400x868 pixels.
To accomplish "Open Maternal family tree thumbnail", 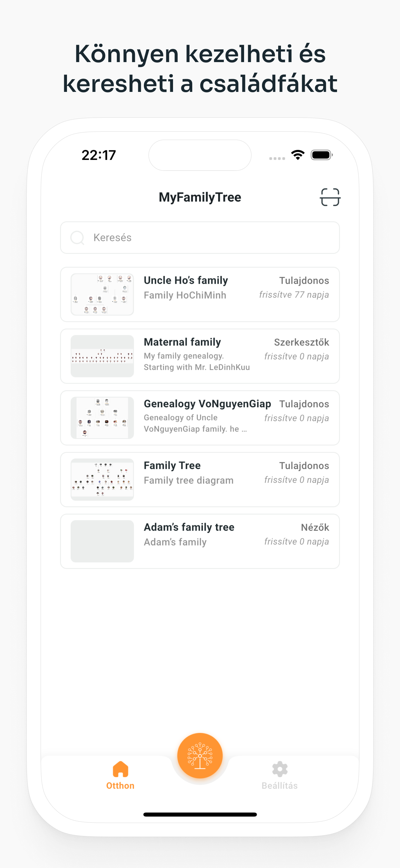I will [102, 356].
